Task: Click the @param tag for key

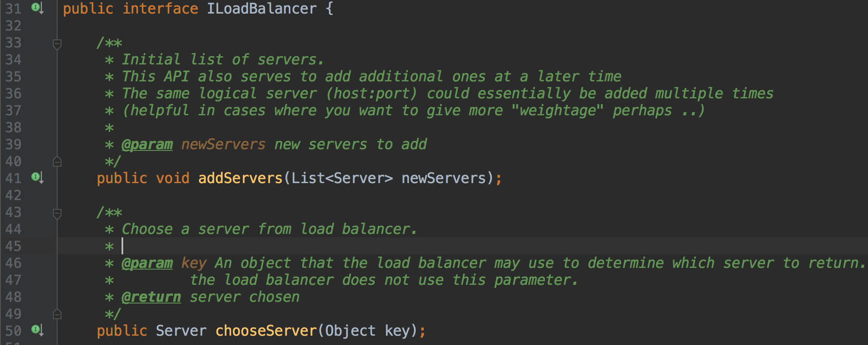Action: (147, 263)
